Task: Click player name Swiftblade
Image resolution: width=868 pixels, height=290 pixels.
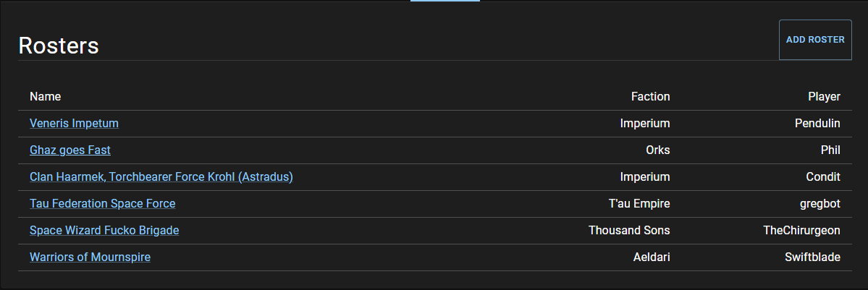Action: (812, 257)
